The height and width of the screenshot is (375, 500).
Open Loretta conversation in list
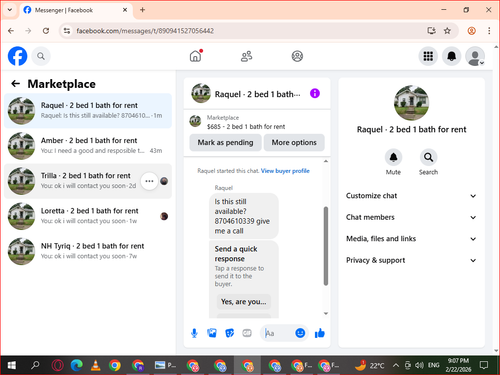click(x=88, y=216)
